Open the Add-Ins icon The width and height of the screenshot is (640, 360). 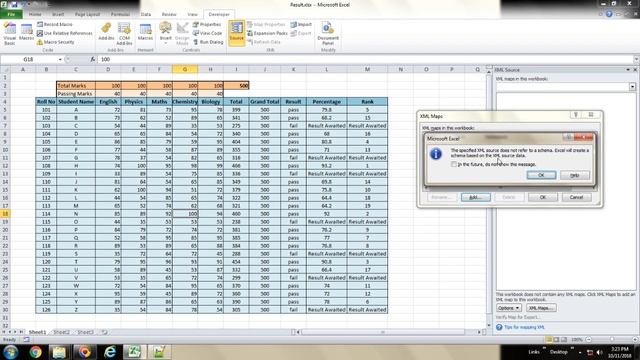pos(106,32)
